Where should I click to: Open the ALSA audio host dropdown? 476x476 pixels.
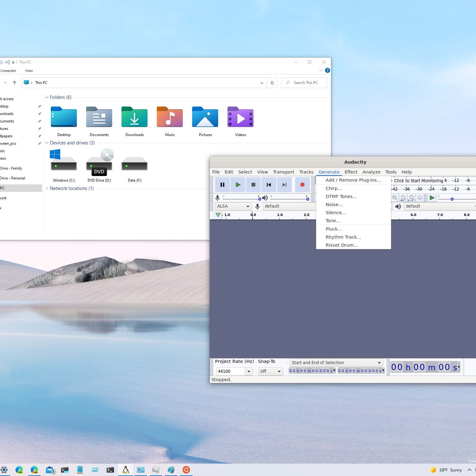coord(233,206)
